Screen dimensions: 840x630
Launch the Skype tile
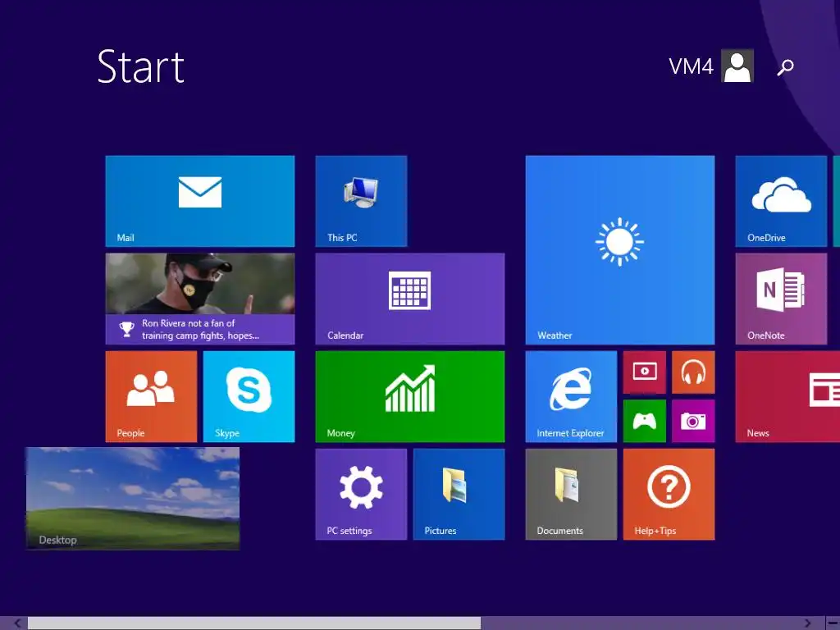click(x=249, y=396)
